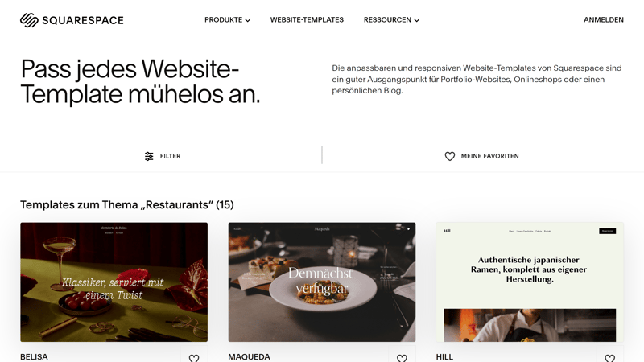Viewport: 644px width, 362px height.
Task: Open the Filter button
Action: pos(163,156)
